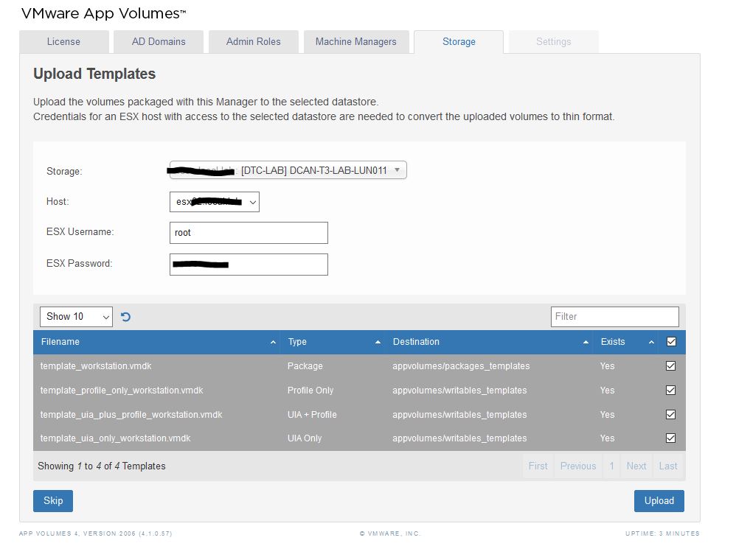Select the Storage tab
Viewport: 736px width, 560px height.
459,42
